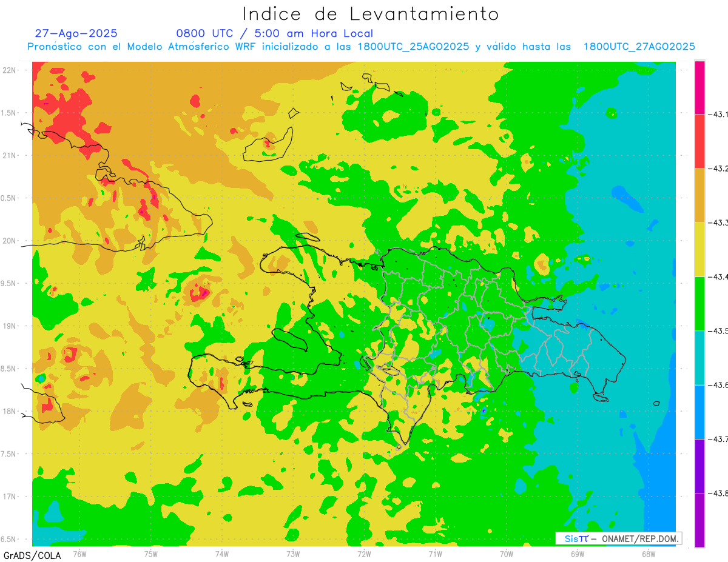Click the "75W" longitude label
The height and width of the screenshot is (562, 728).
tap(151, 554)
